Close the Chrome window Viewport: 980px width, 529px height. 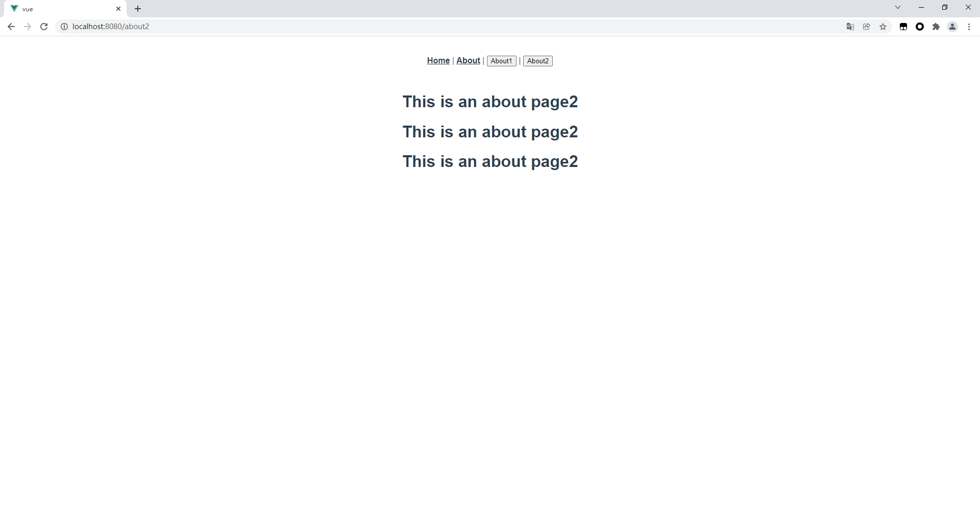[x=968, y=7]
